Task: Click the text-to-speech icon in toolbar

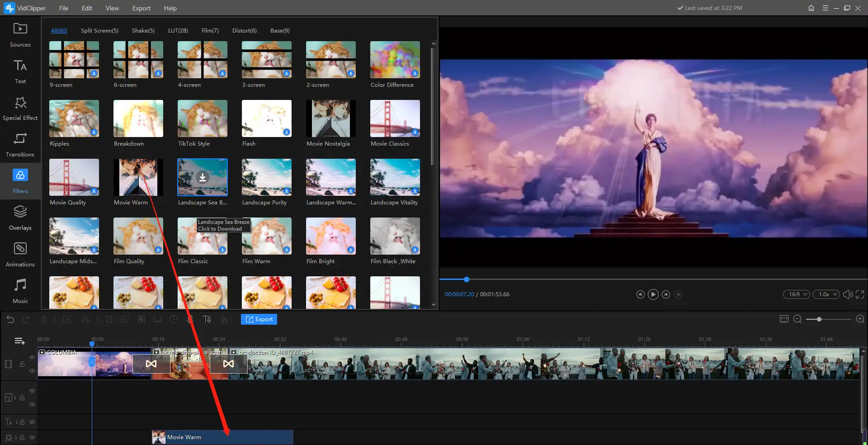Action: pyautogui.click(x=207, y=319)
